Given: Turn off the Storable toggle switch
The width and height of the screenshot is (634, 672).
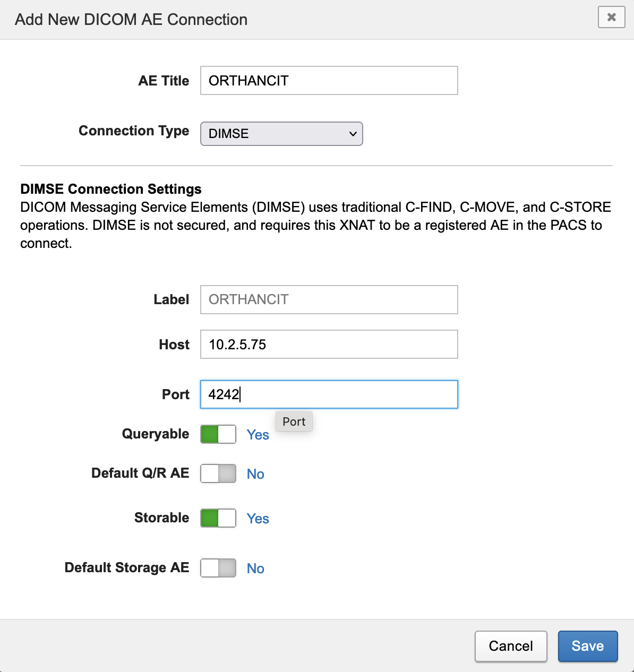Looking at the screenshot, I should pyautogui.click(x=218, y=518).
